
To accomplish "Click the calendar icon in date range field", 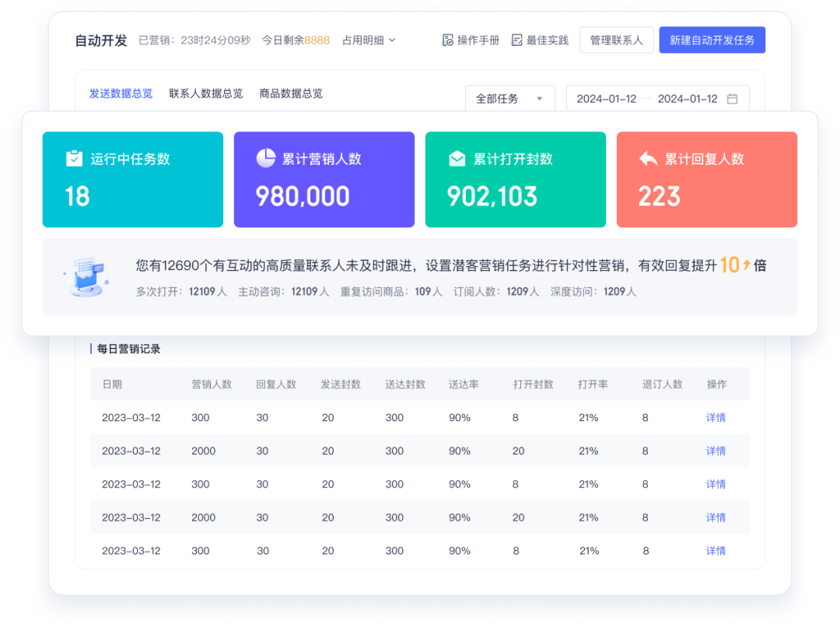I will pos(732,99).
